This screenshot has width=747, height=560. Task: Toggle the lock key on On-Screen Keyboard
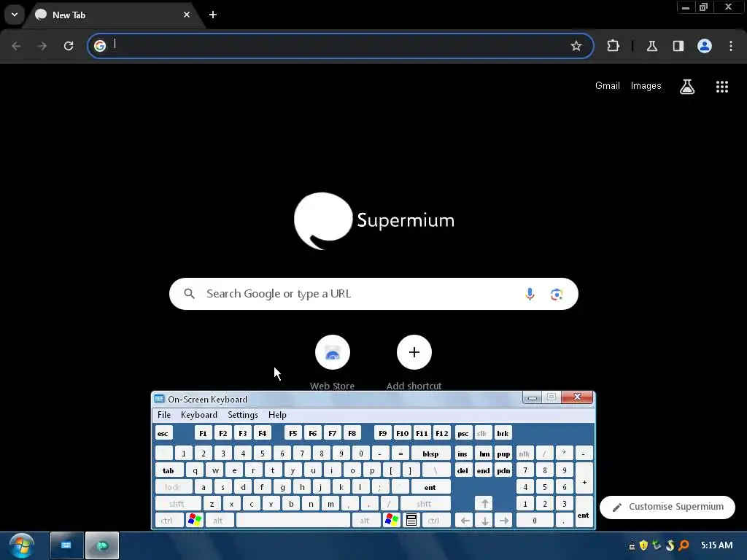[x=173, y=487]
